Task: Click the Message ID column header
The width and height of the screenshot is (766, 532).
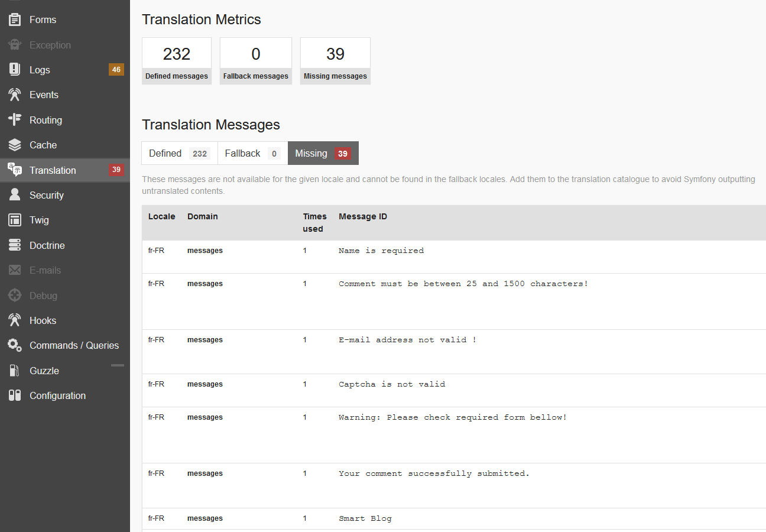Action: pyautogui.click(x=363, y=216)
